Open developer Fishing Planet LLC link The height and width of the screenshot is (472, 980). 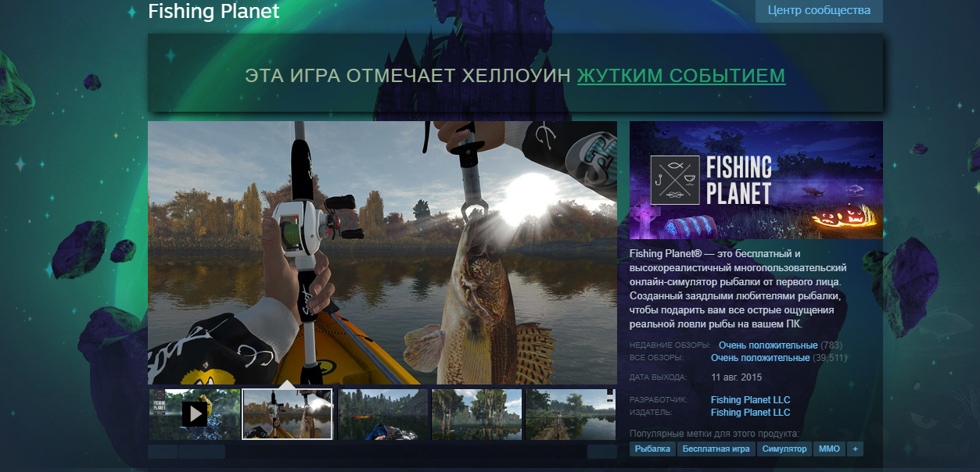pos(751,400)
